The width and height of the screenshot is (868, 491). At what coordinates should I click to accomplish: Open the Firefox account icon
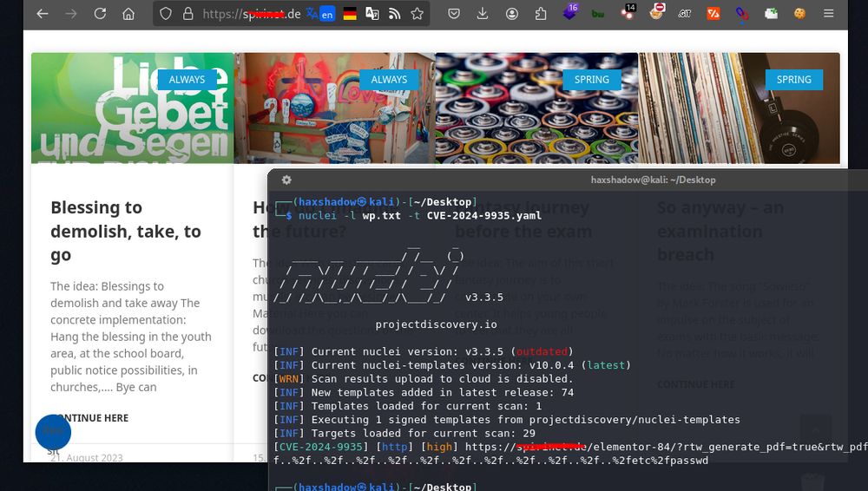(512, 13)
